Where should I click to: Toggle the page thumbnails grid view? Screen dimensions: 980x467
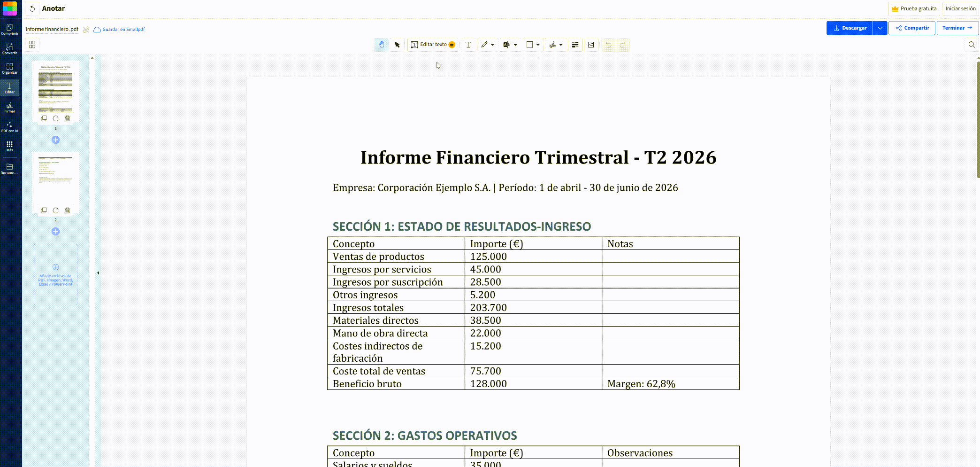(32, 45)
